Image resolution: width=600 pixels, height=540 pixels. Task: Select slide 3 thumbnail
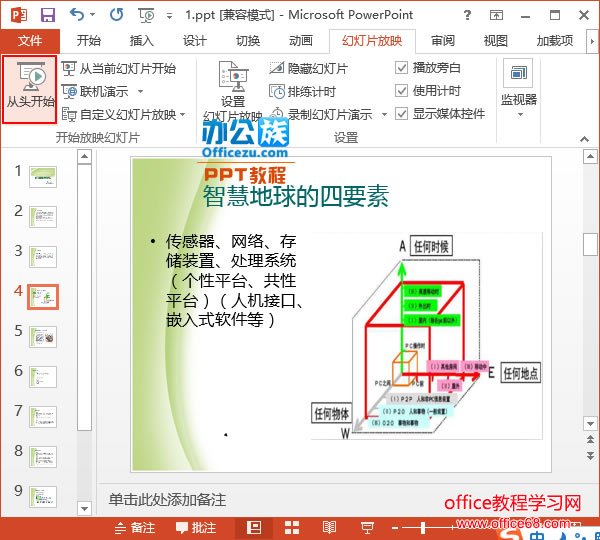click(43, 256)
